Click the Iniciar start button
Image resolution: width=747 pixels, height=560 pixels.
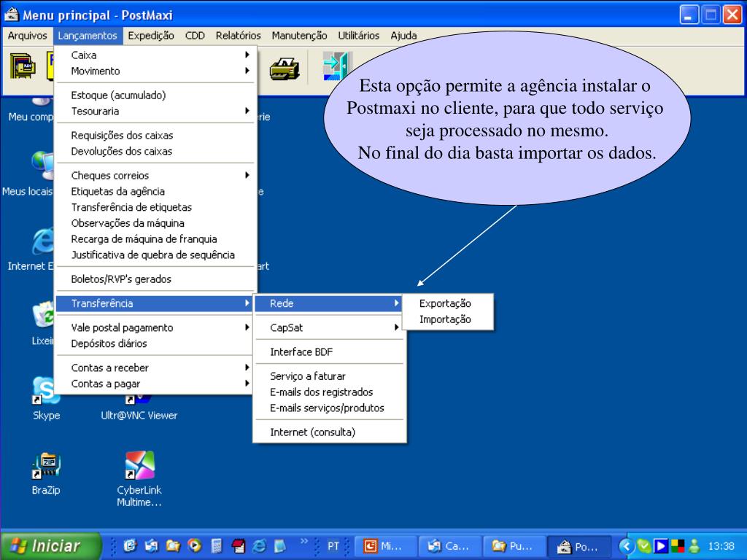point(50,545)
